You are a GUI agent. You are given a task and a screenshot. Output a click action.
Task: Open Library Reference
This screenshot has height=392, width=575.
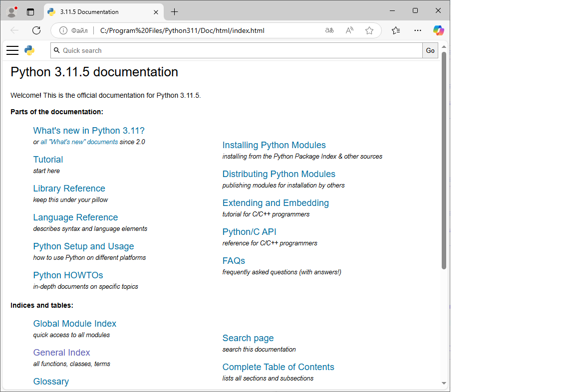click(69, 189)
